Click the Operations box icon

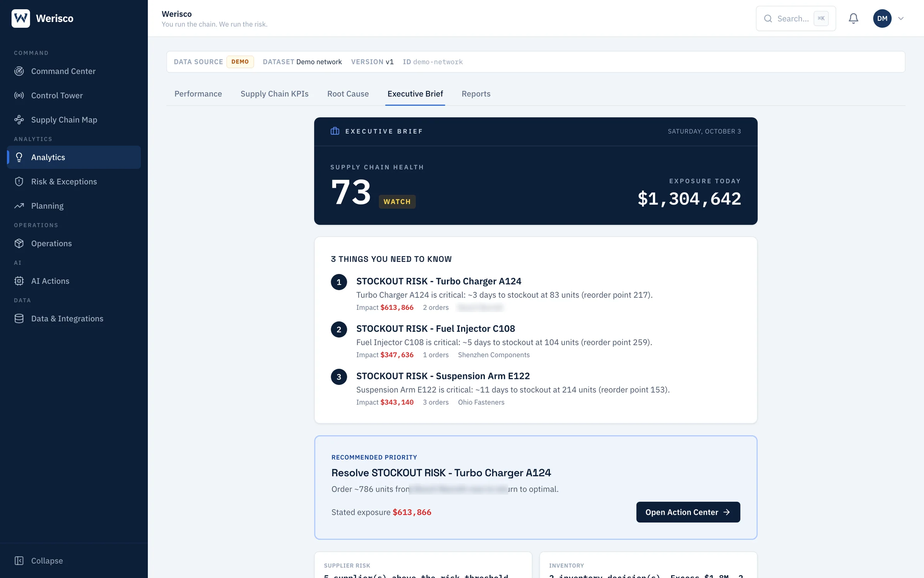click(x=19, y=244)
